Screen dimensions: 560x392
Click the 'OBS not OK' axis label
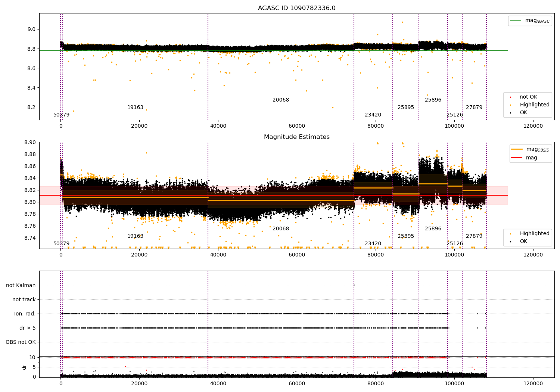tap(21, 342)
